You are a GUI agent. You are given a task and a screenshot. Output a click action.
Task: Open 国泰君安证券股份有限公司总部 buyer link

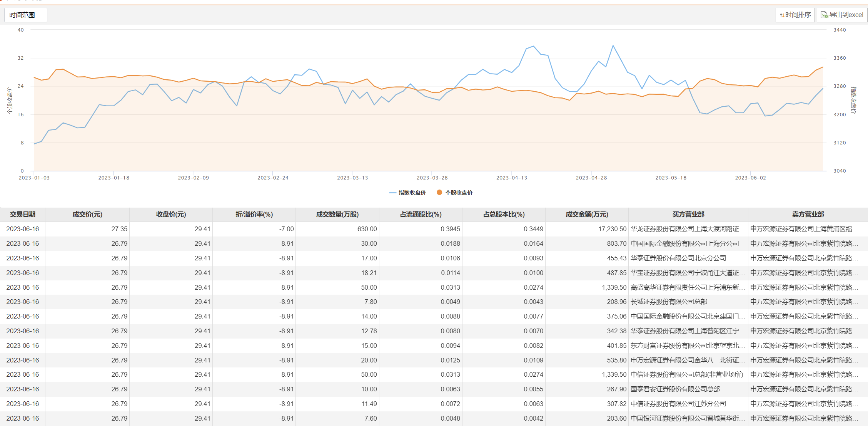tap(675, 389)
